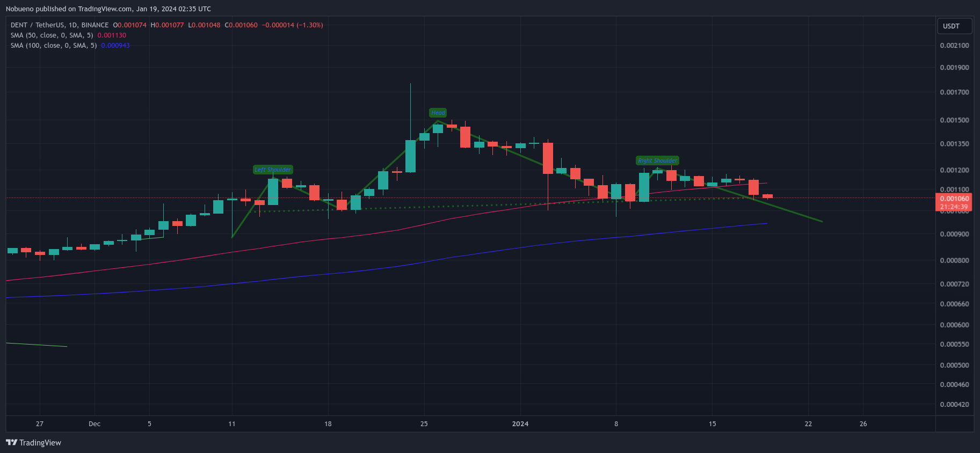This screenshot has width=980, height=453.
Task: Click the '22' date axis label
Action: click(x=808, y=424)
